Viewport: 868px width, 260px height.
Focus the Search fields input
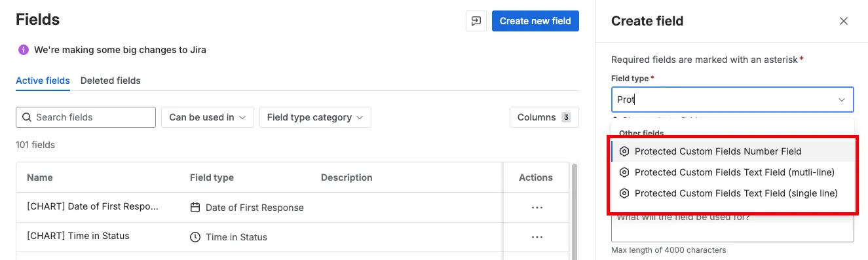tap(86, 117)
